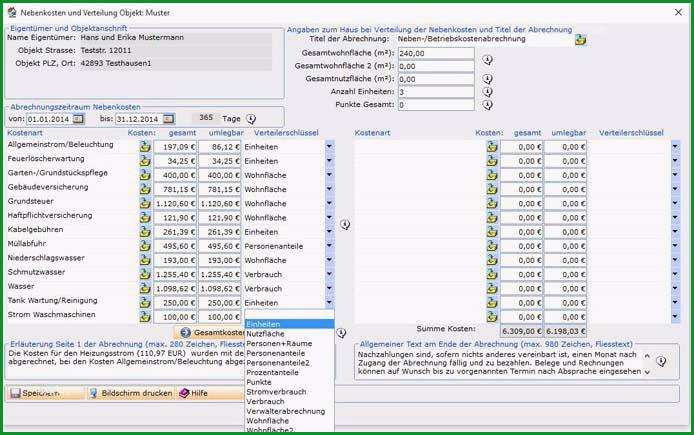Click the Erläuterung Seite 1 text area
This screenshot has width=694, height=435.
pos(127,364)
